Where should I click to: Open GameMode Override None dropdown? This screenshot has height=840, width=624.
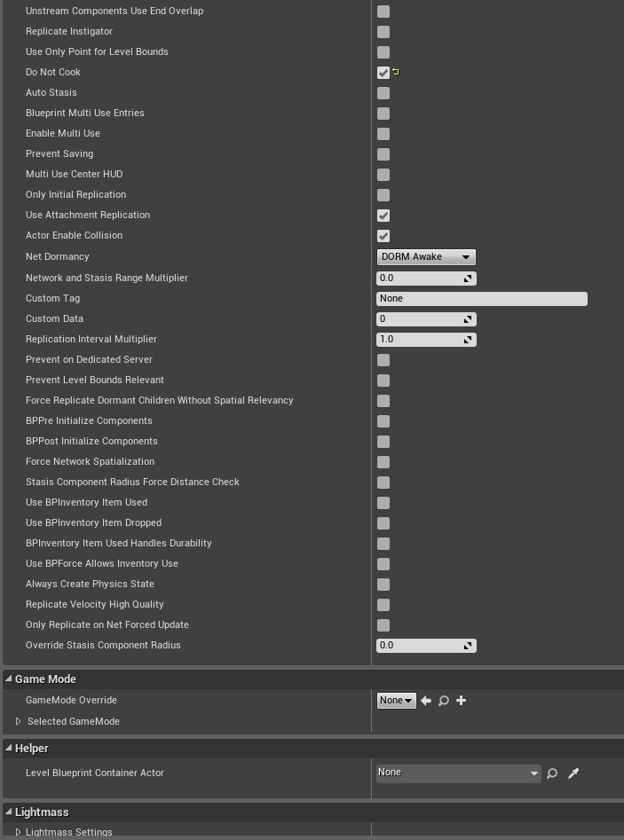pyautogui.click(x=396, y=700)
